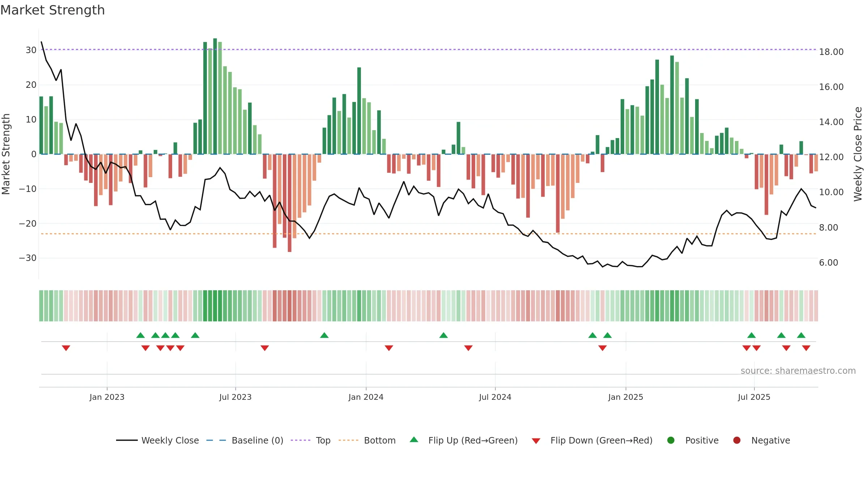Image resolution: width=868 pixels, height=488 pixels.
Task: Click the dark red Negative circle in legend
Action: click(x=737, y=440)
